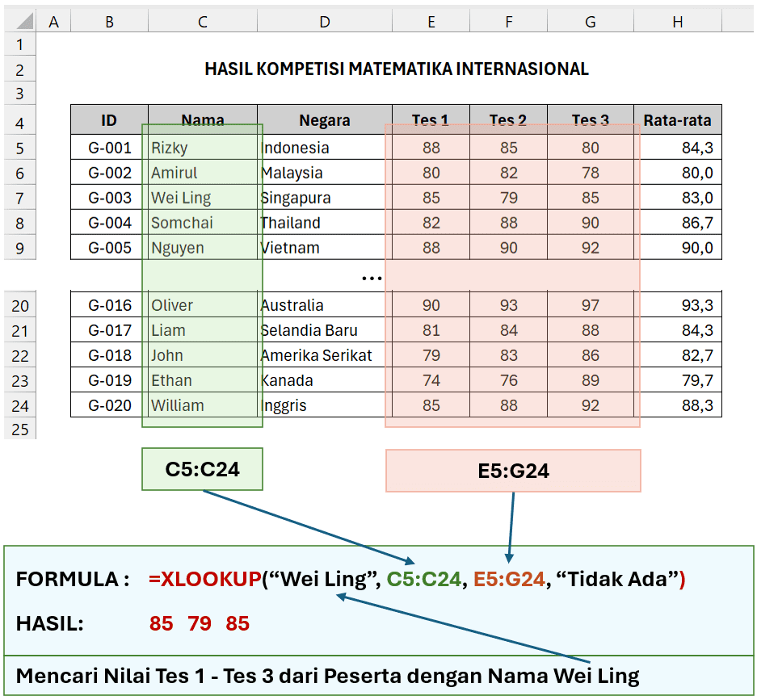This screenshot has height=700, width=757.
Task: Click the country cell Australia
Action: 325,305
